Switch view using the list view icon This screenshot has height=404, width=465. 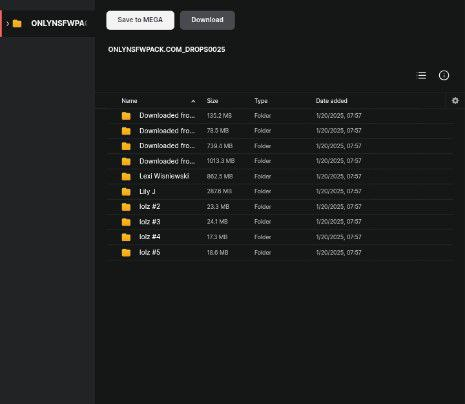[422, 75]
